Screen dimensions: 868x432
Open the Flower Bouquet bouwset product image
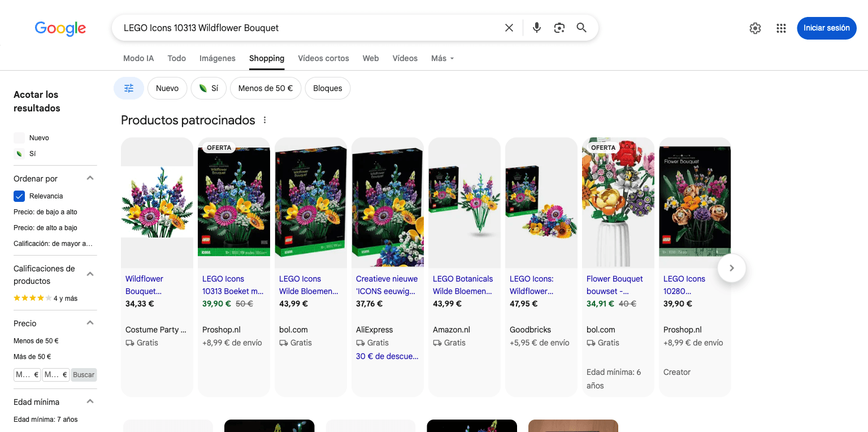[618, 202]
